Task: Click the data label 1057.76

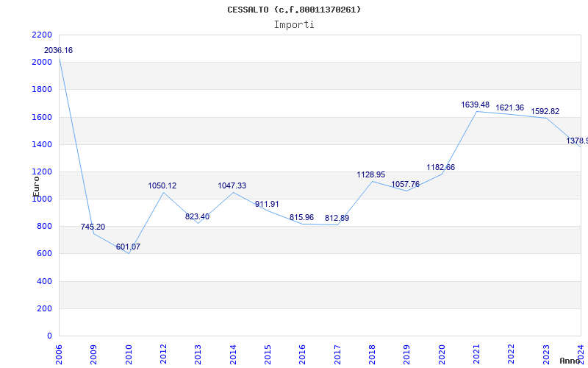Action: [406, 184]
